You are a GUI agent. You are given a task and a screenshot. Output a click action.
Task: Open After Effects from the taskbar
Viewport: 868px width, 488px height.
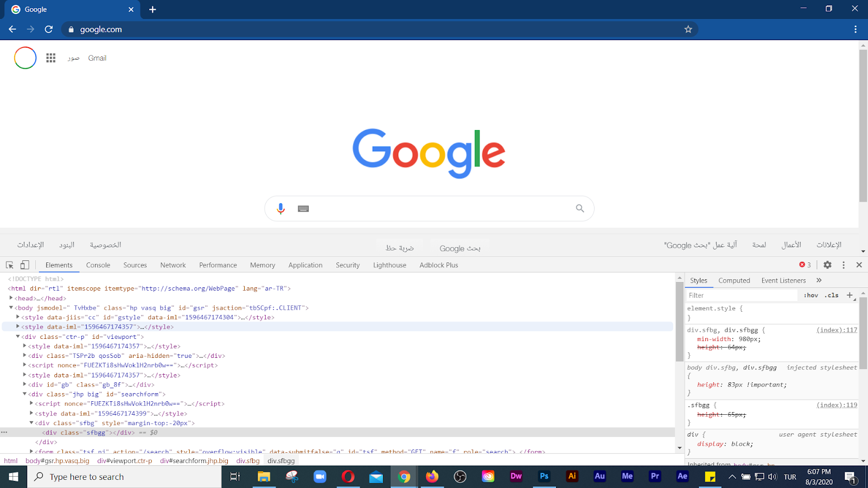click(682, 476)
